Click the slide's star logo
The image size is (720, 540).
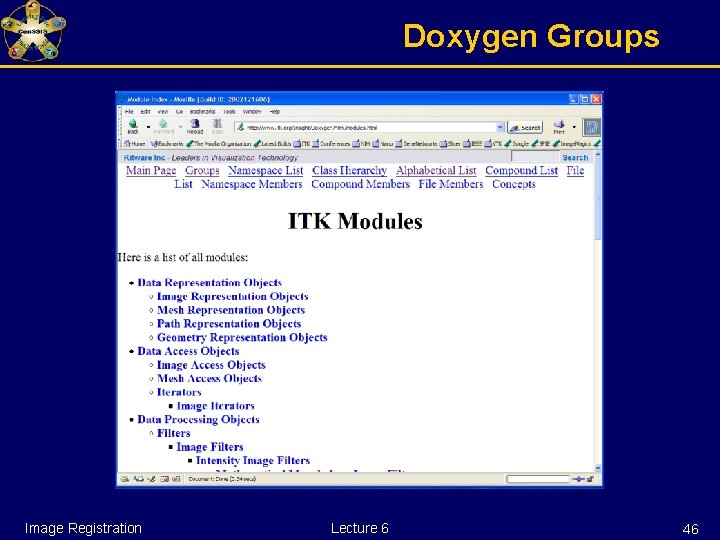33,31
